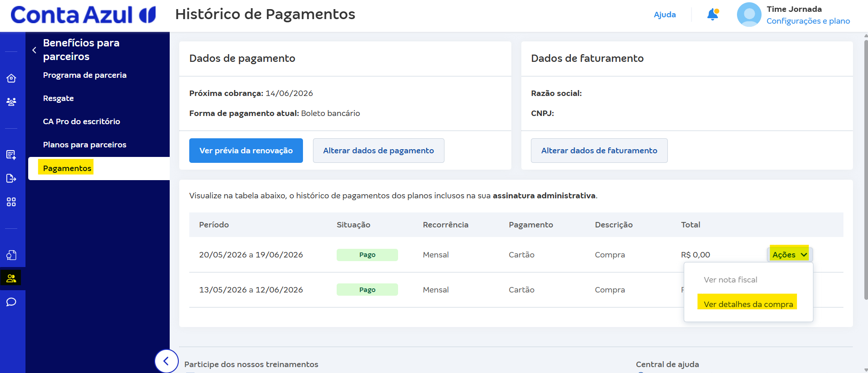Open Configurações e plano link
Viewport: 868px width, 373px height.
click(x=808, y=21)
